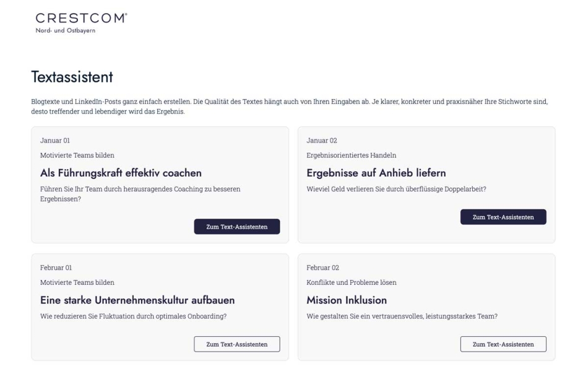
Task: Select the heading Als Führungskraft effektiv coachen
Action: [x=121, y=173]
